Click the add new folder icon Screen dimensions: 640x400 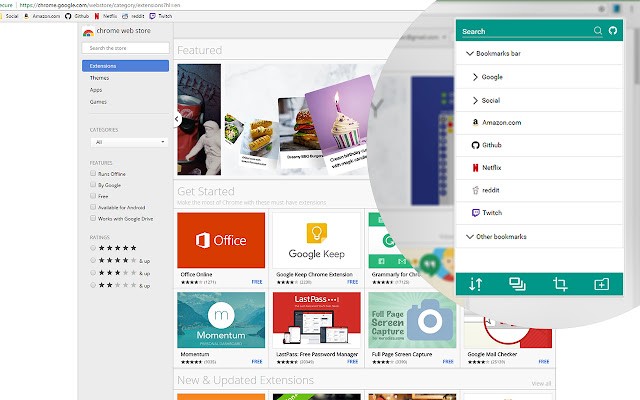pyautogui.click(x=601, y=284)
